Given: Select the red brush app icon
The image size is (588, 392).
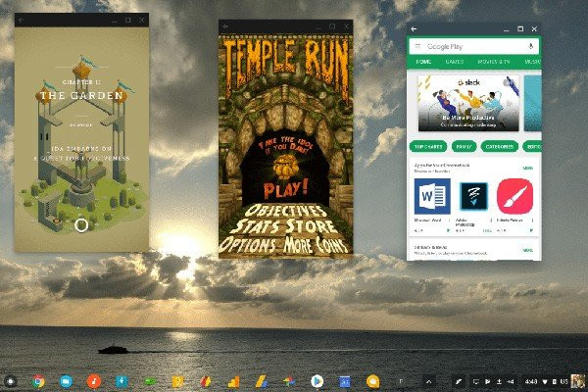Looking at the screenshot, I should coord(514,197).
